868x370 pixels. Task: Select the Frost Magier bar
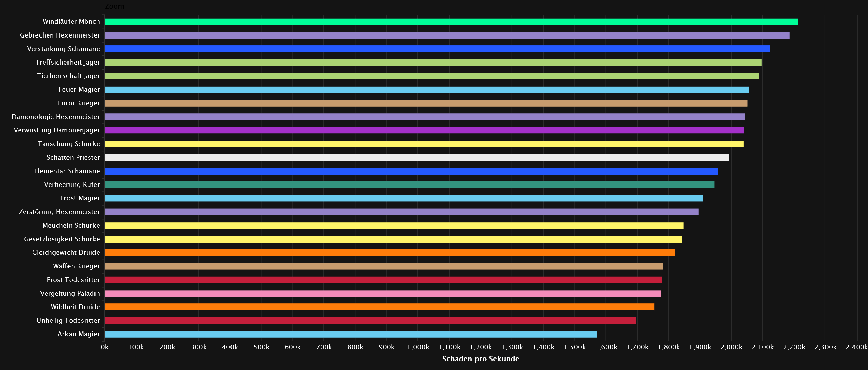click(404, 198)
